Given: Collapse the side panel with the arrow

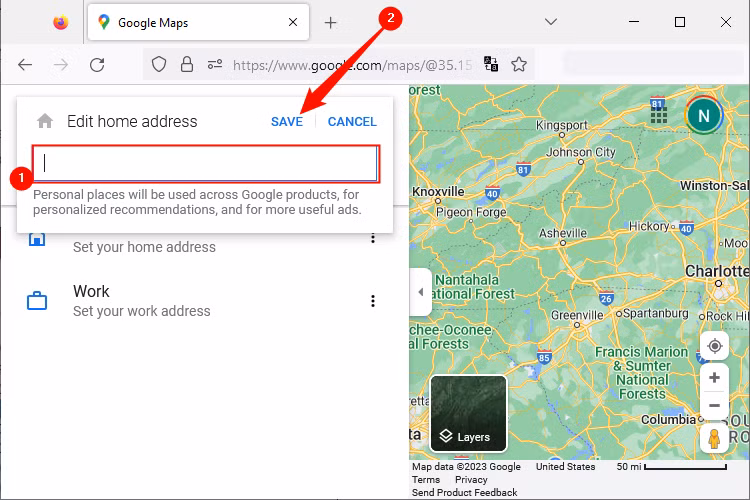Looking at the screenshot, I should click(x=420, y=292).
